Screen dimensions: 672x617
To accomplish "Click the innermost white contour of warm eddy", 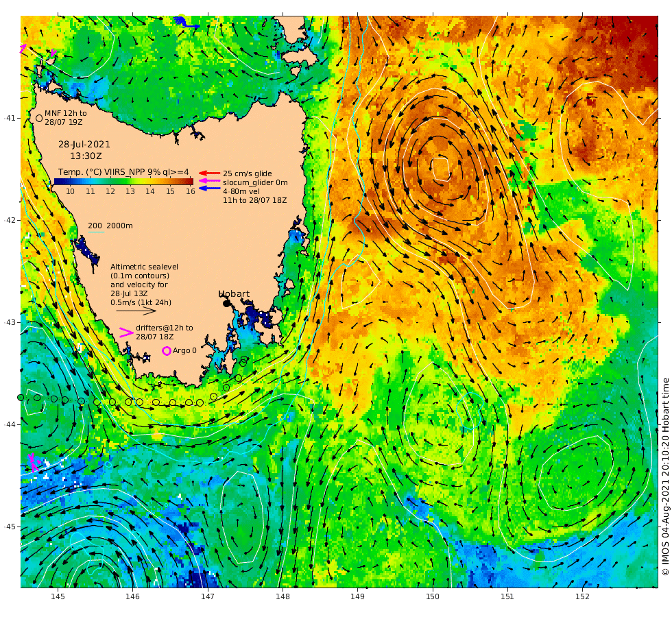I will (x=441, y=169).
